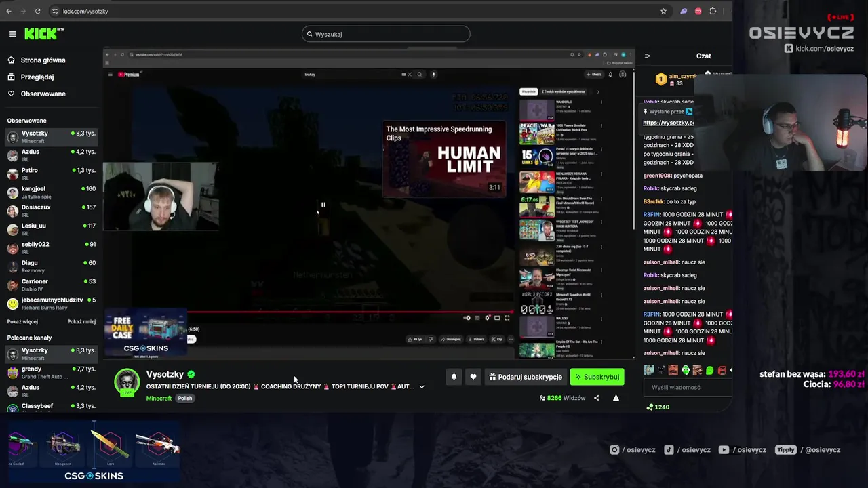The width and height of the screenshot is (868, 488).
Task: Click the report warning triangle icon
Action: tap(616, 398)
